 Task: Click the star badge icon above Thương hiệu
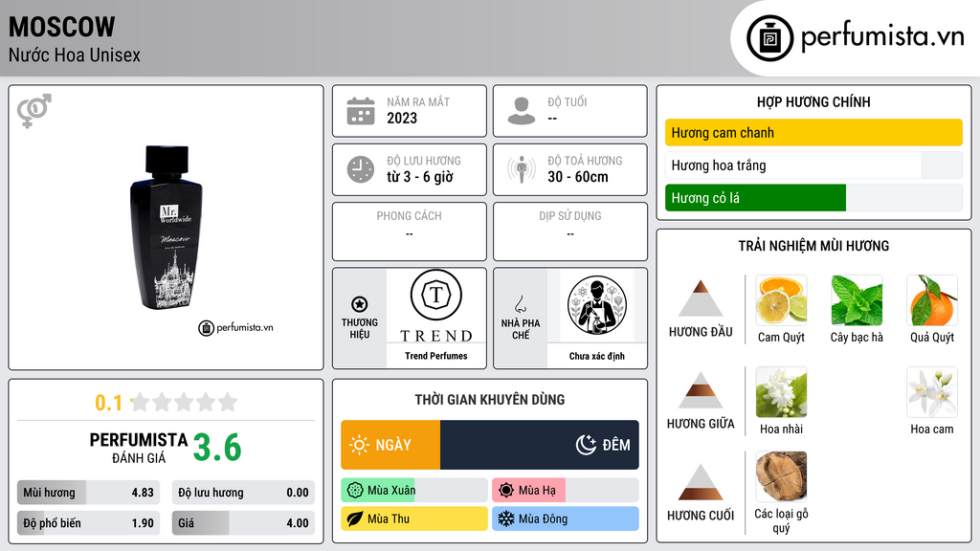pos(360,304)
